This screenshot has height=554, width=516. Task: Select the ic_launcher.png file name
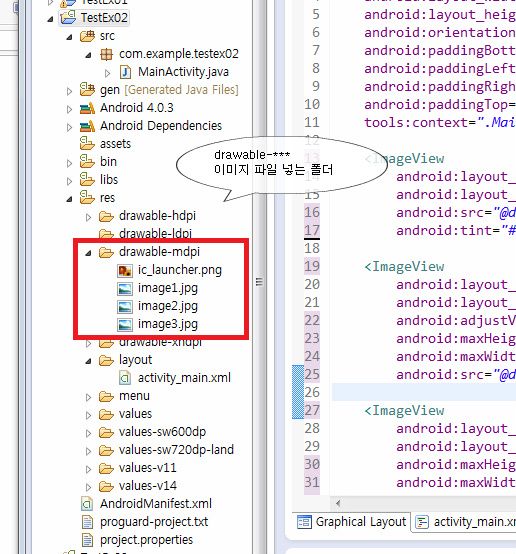tap(180, 270)
